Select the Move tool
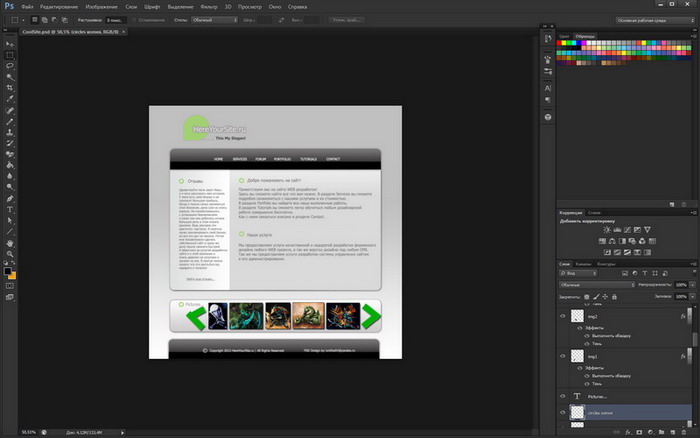Viewport: 700px width, 438px height. pyautogui.click(x=10, y=43)
